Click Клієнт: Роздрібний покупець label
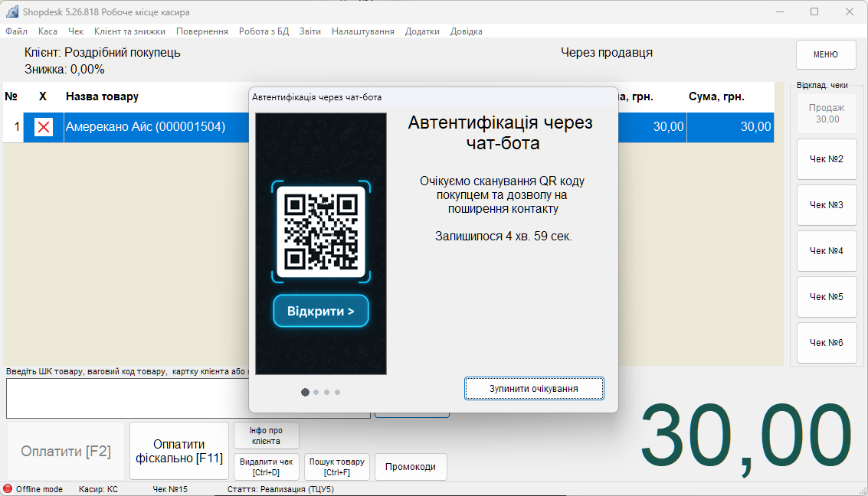Screen dimensions: 868x496 [x=103, y=53]
